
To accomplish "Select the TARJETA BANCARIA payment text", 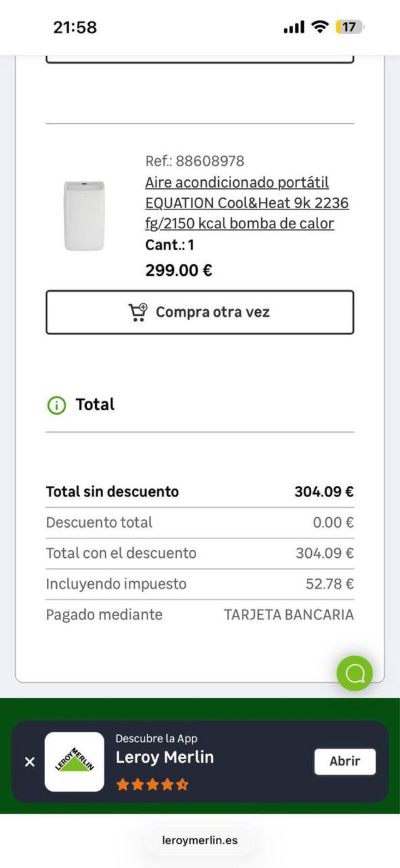I will point(289,615).
